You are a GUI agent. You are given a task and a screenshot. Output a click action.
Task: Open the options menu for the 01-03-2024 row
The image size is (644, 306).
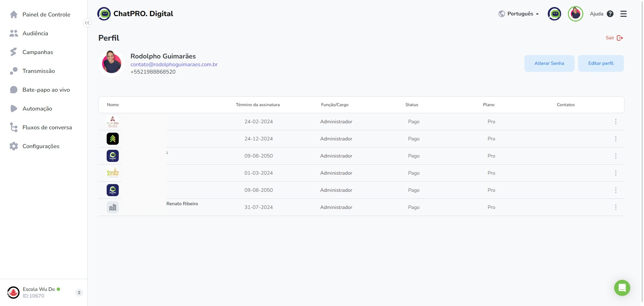pos(616,173)
